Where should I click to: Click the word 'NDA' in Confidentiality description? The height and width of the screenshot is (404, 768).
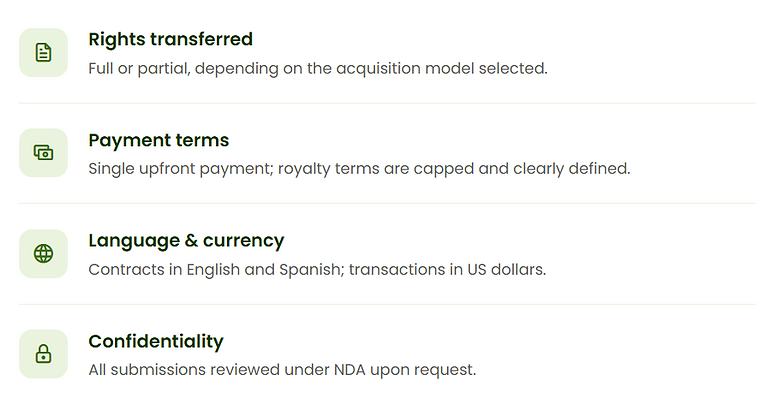click(350, 370)
